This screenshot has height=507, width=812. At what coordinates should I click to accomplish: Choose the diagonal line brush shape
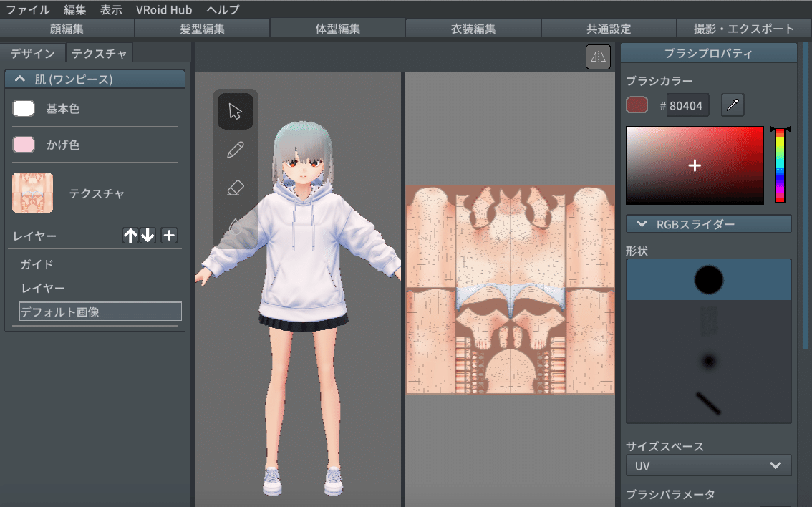[x=708, y=402]
